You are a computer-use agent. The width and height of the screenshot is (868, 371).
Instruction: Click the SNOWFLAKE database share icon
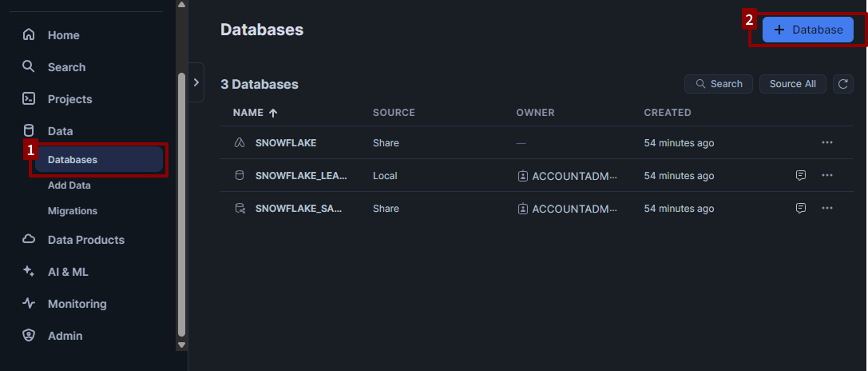click(239, 143)
